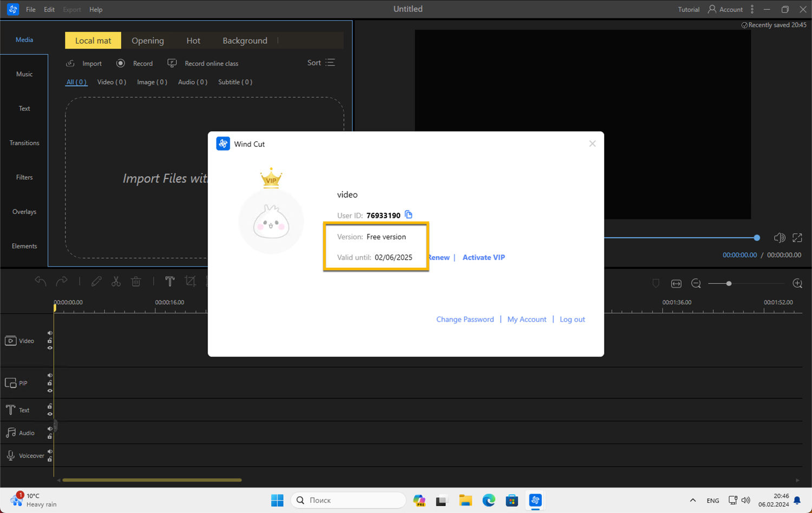Open the File menu

pyautogui.click(x=31, y=9)
